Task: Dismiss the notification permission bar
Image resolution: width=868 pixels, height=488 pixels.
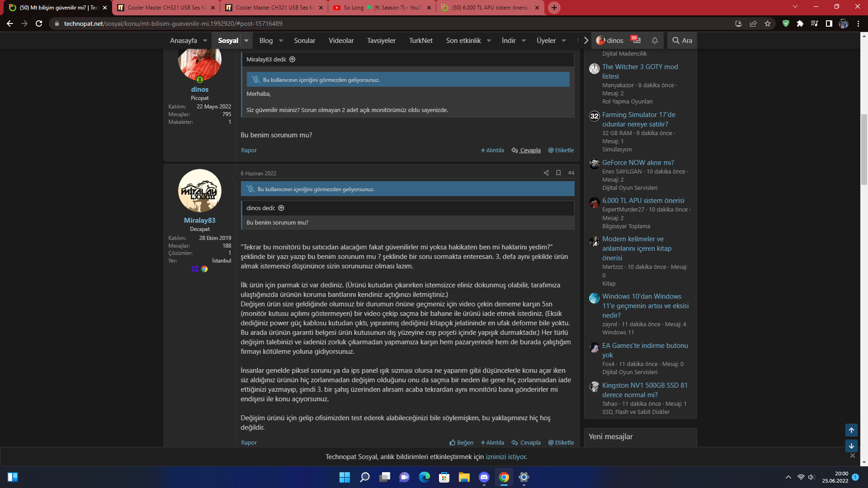Action: [852, 455]
